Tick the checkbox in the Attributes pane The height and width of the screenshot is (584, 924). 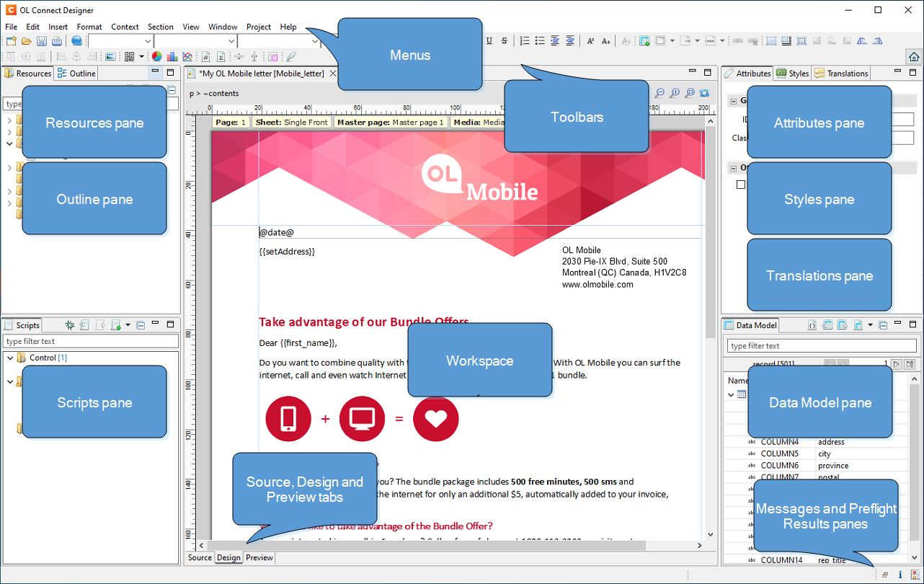point(740,185)
